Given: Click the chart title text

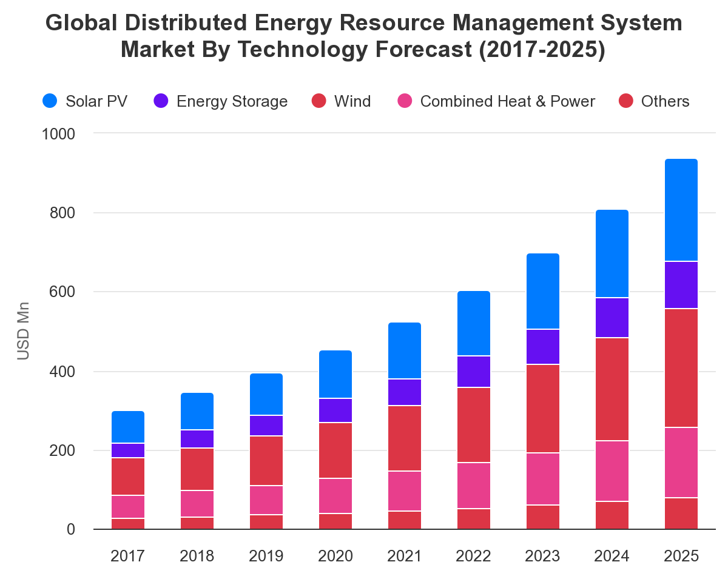Looking at the screenshot, I should pos(364,36).
